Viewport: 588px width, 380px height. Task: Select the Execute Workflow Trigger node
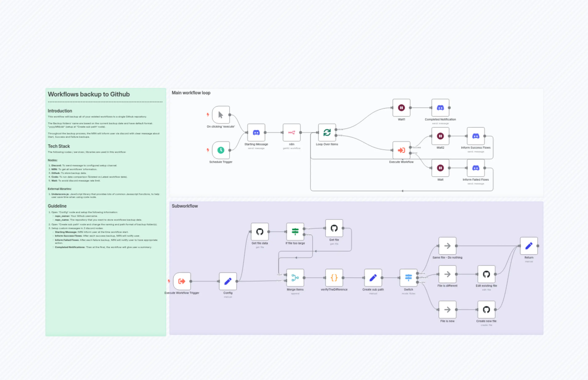(x=182, y=281)
